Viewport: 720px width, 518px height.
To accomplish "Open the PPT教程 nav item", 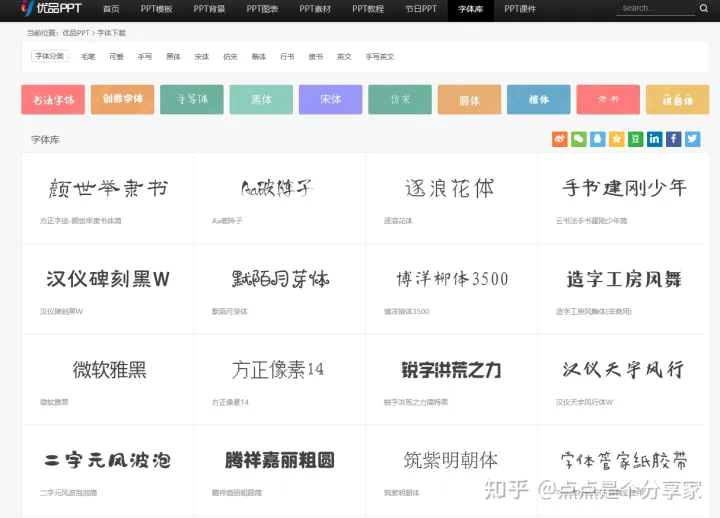I will coord(368,9).
